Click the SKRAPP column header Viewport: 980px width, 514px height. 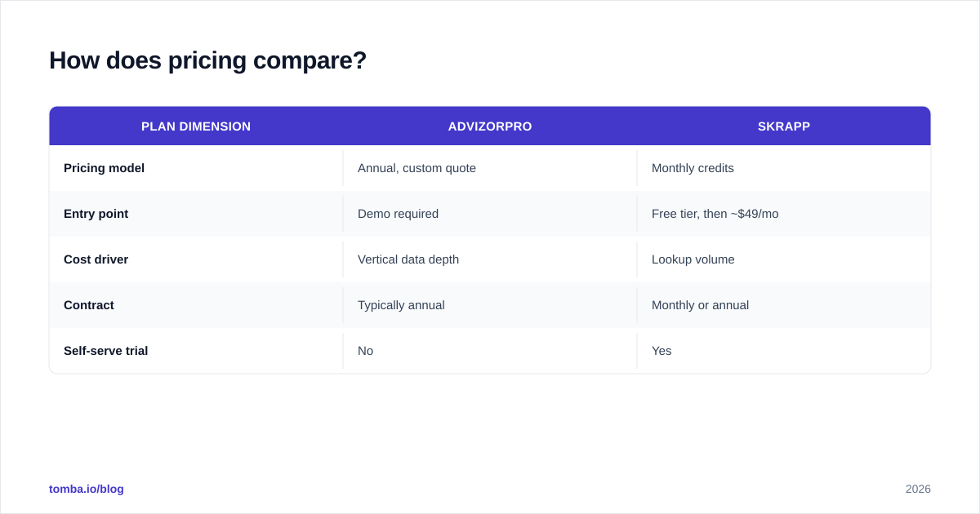[x=784, y=126]
